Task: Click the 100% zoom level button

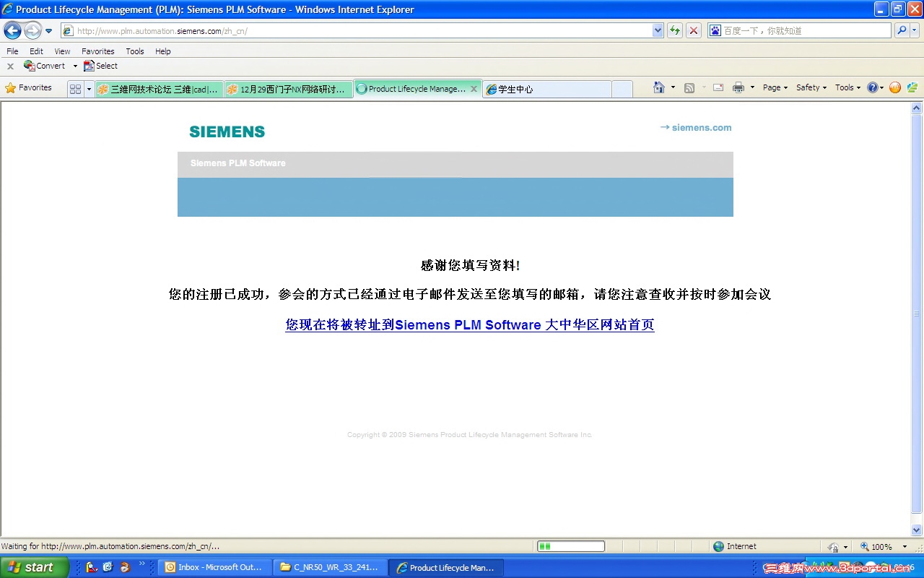Action: (x=876, y=547)
